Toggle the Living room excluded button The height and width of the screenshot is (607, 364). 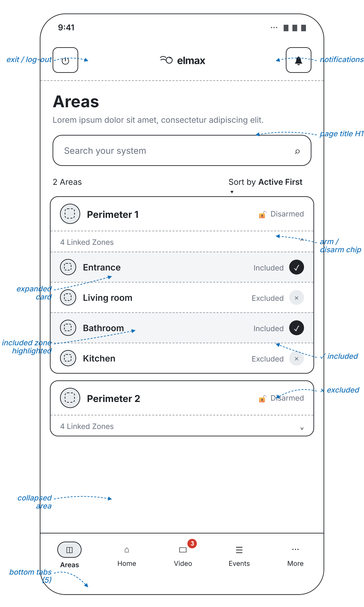(296, 297)
